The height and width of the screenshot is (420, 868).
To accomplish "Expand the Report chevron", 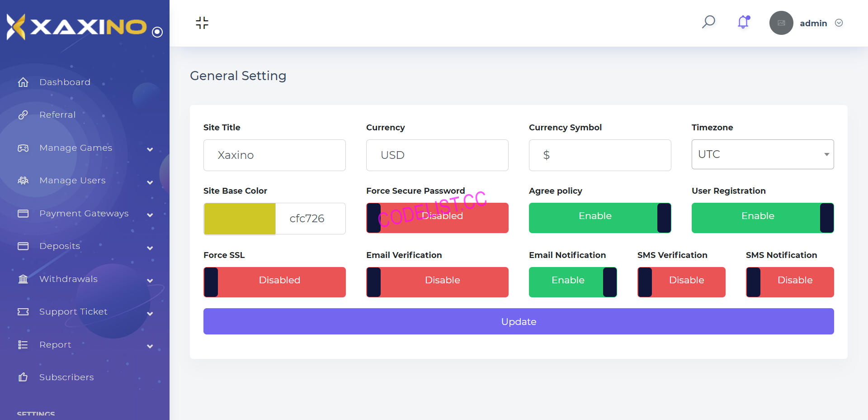I will coord(150,346).
